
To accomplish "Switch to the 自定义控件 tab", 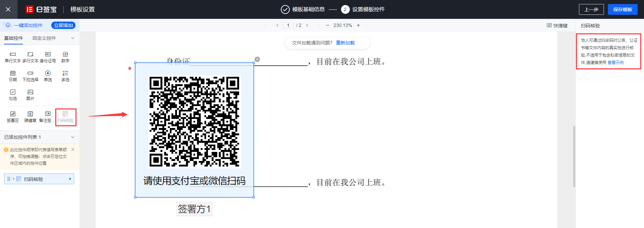I will (44, 38).
